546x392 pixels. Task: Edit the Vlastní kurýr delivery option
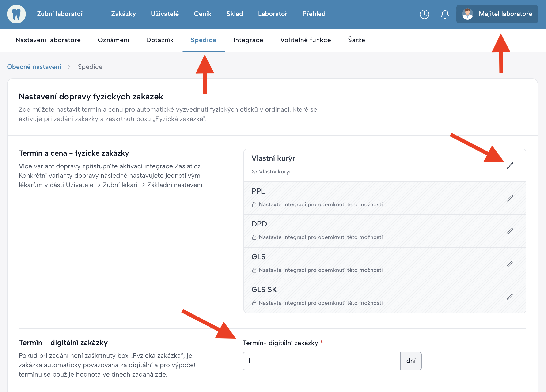(x=510, y=166)
